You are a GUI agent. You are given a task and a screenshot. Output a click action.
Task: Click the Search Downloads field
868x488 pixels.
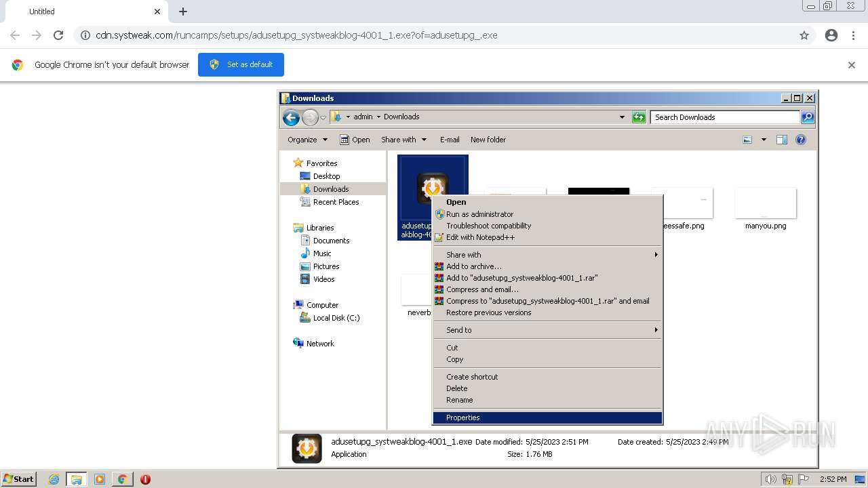point(725,117)
